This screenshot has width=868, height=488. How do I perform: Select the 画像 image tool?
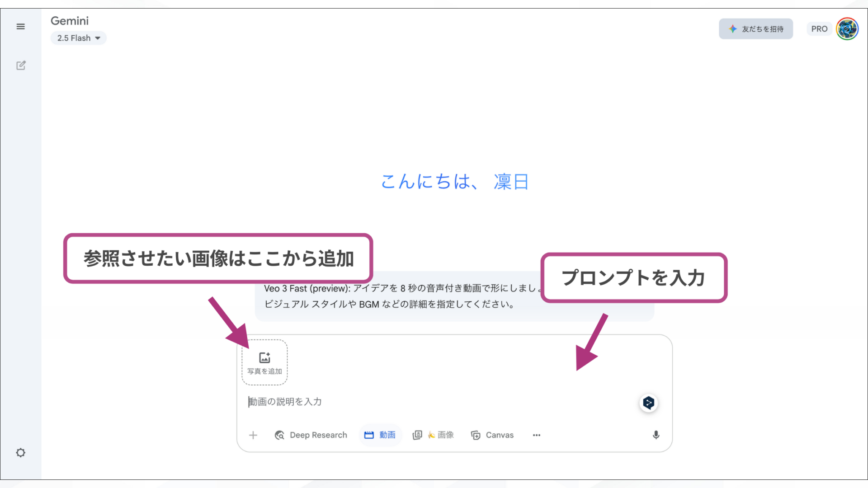pos(433,435)
